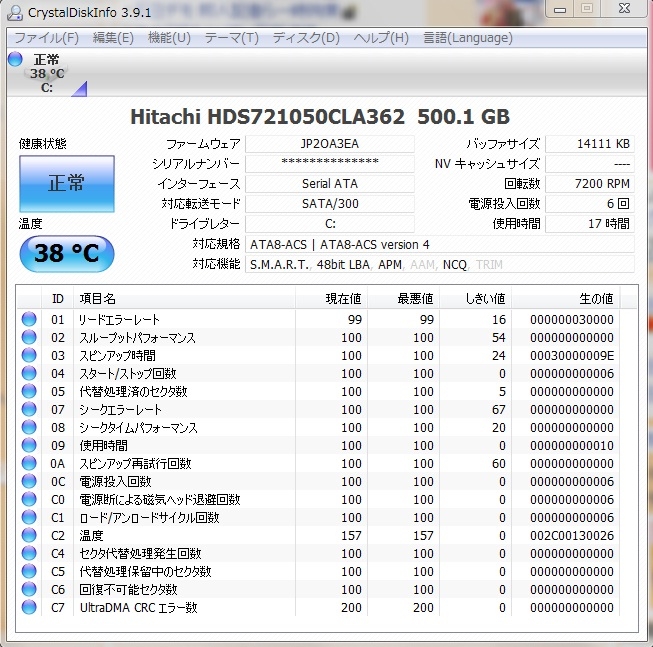Image resolution: width=653 pixels, height=647 pixels.
Task: Click status orb for 01 リードエラーレート
Action: pos(29,320)
